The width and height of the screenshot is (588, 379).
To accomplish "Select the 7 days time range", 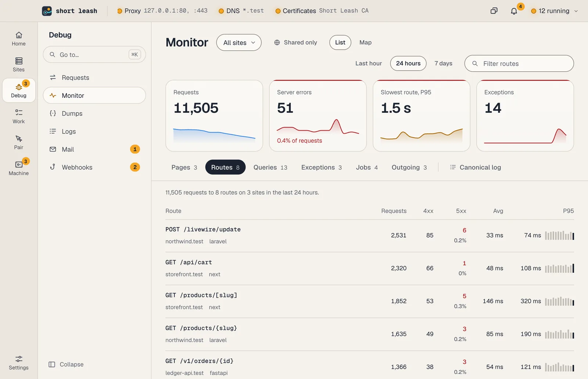I will coord(443,64).
